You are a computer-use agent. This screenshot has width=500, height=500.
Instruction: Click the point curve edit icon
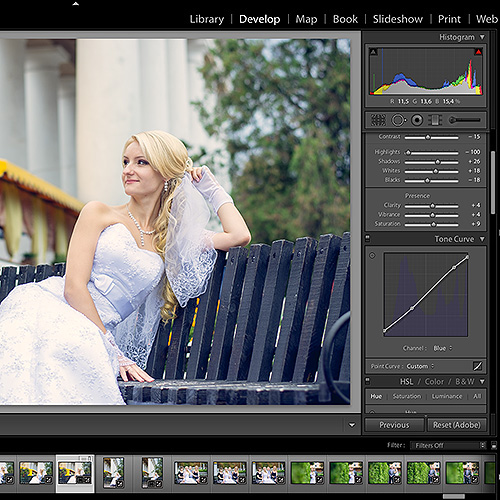[478, 366]
